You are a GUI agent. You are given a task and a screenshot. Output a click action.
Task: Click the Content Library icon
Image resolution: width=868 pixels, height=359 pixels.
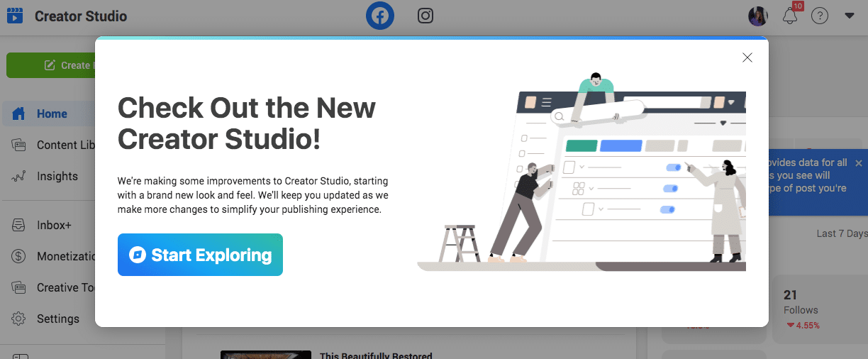[x=18, y=145]
